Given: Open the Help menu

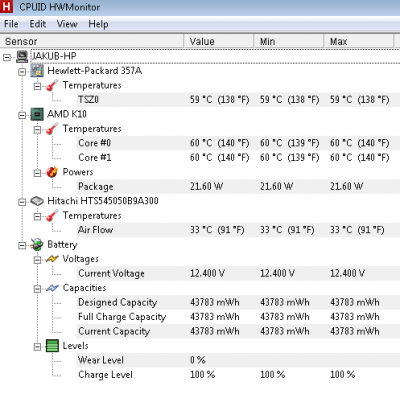Looking at the screenshot, I should tap(98, 24).
